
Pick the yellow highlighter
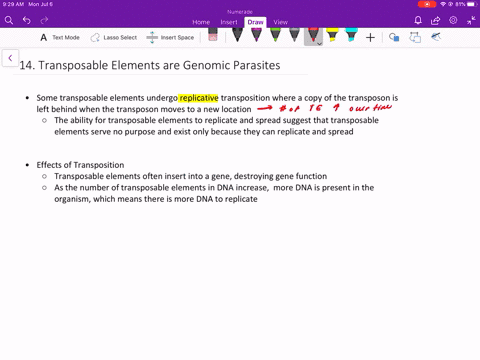[332, 35]
